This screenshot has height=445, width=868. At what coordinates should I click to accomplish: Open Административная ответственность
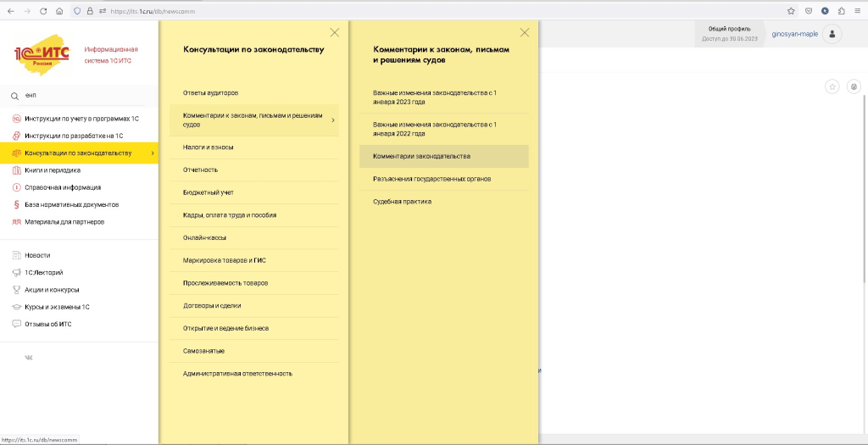coord(254,374)
